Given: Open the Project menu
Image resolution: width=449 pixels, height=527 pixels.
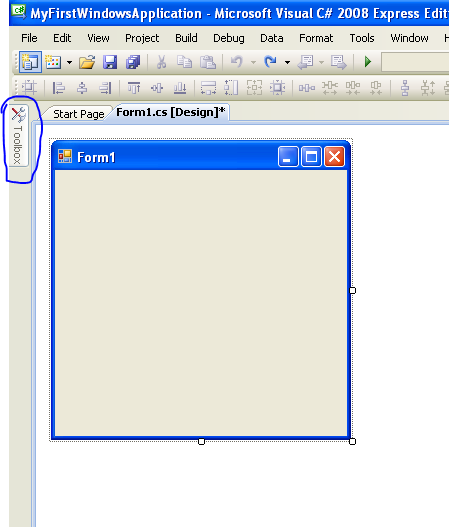Looking at the screenshot, I should [x=142, y=38].
